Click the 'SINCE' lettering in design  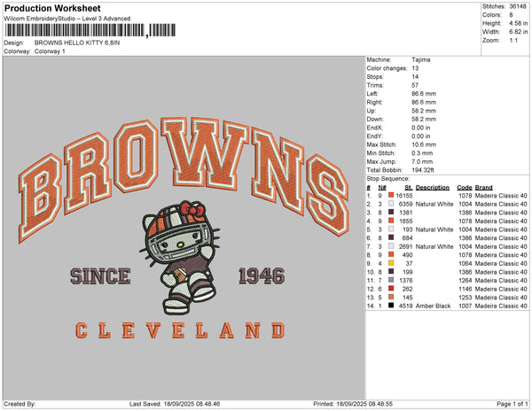tap(100, 275)
